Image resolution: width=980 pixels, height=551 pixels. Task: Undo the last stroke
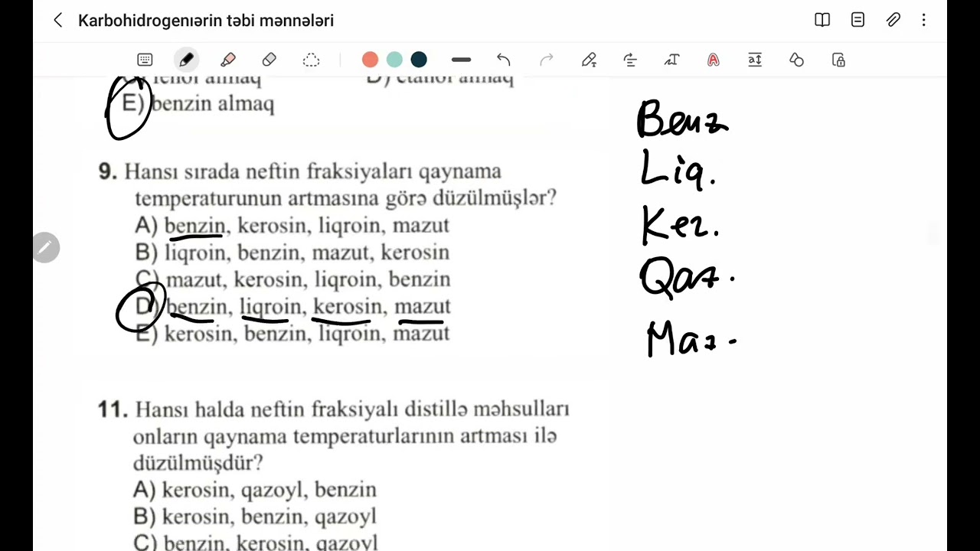(x=503, y=60)
